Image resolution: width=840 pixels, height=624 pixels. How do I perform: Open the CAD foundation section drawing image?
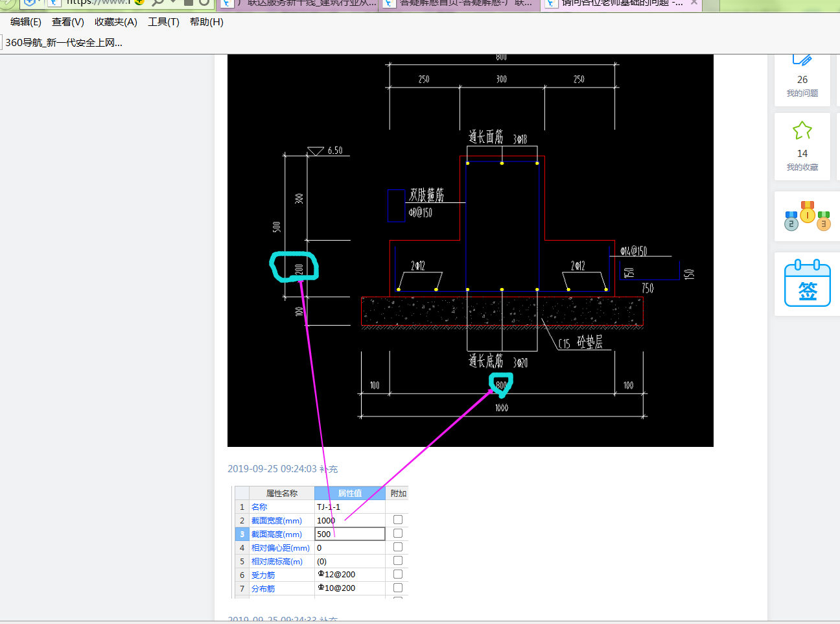pos(471,250)
